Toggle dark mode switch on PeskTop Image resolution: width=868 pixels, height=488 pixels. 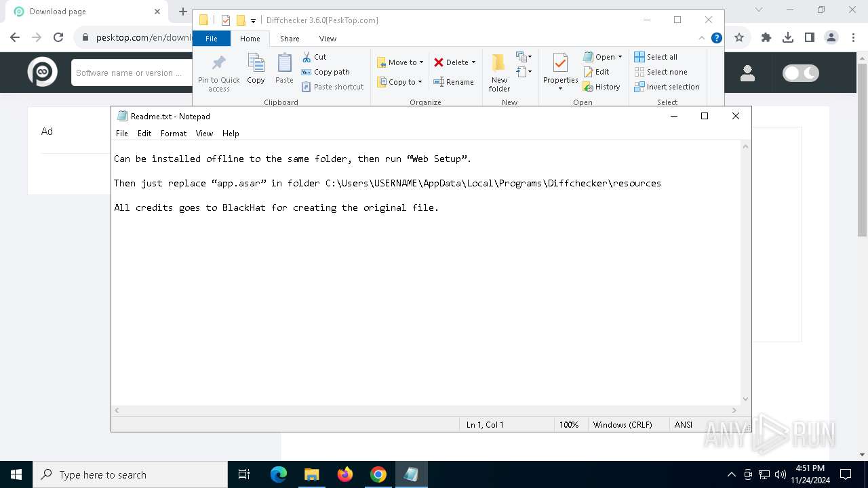[x=801, y=73]
